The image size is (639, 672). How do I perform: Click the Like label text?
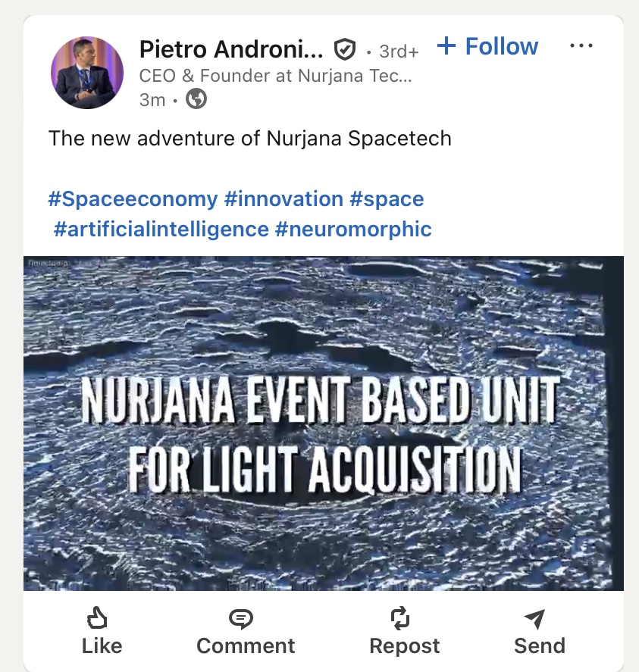pyautogui.click(x=102, y=645)
